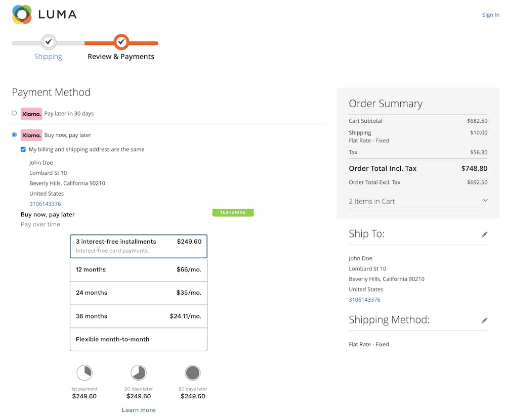Click the Review & Payments step label

(x=121, y=57)
